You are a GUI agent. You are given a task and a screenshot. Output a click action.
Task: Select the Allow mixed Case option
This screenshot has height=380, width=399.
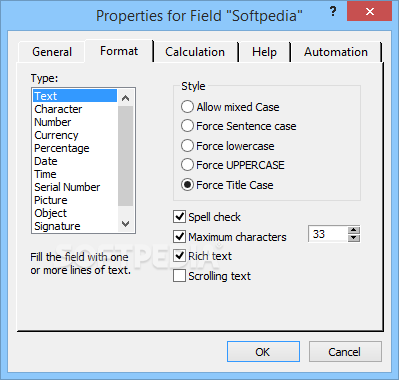(230, 107)
